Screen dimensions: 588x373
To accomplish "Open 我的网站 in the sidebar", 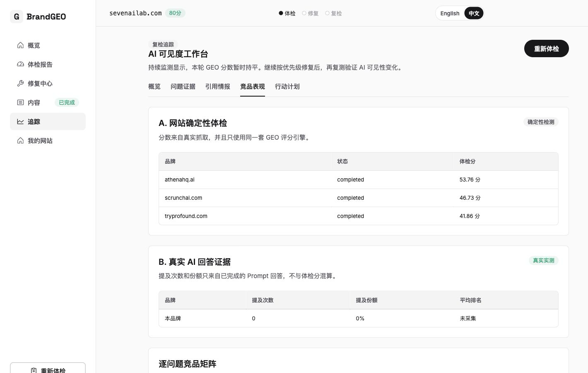I will point(48,140).
